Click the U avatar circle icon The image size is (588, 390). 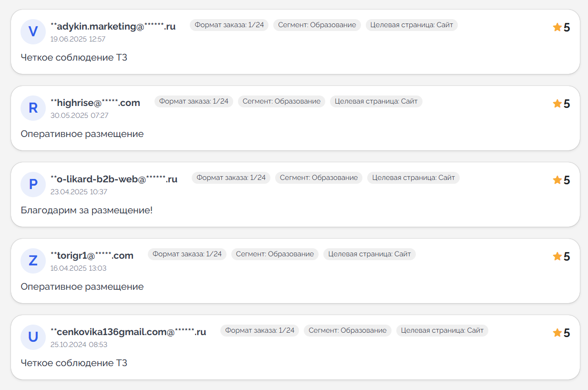pyautogui.click(x=33, y=337)
